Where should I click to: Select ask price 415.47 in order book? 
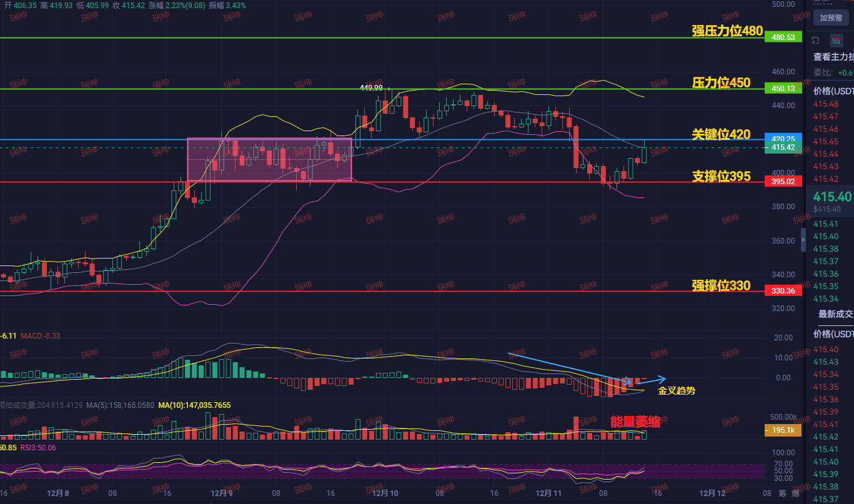826,116
